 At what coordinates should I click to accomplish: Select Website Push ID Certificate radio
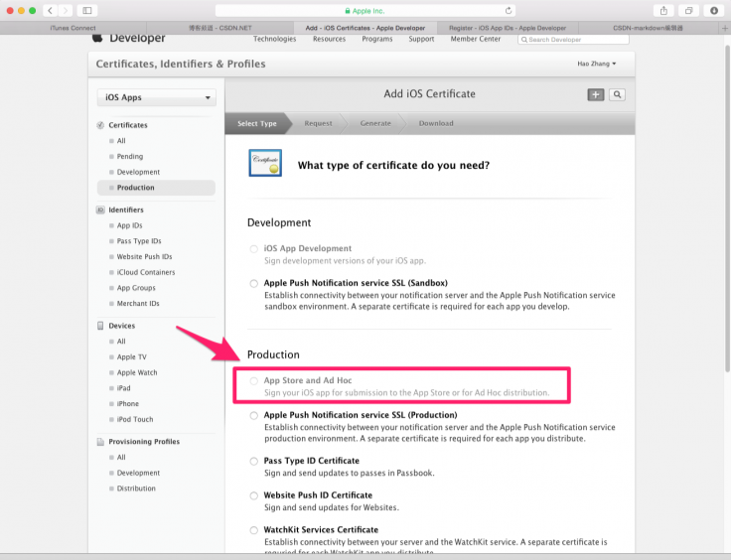point(253,495)
